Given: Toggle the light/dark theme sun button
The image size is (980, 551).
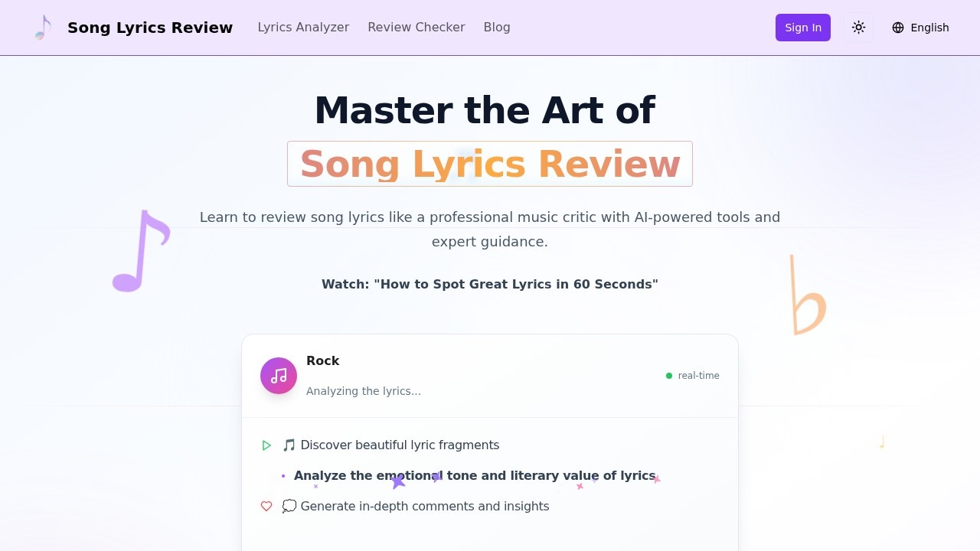Looking at the screenshot, I should (x=858, y=28).
